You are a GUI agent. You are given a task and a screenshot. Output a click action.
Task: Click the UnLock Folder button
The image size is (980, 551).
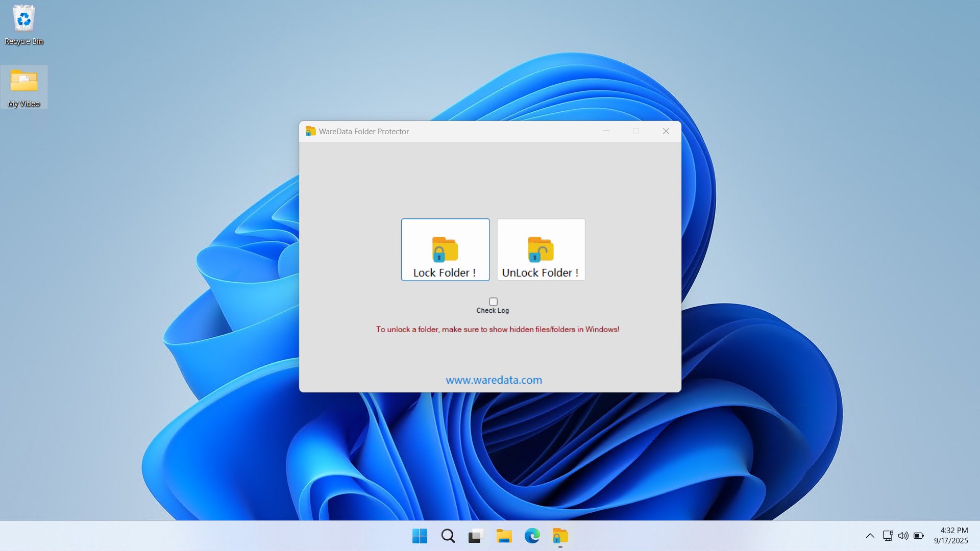coord(541,250)
